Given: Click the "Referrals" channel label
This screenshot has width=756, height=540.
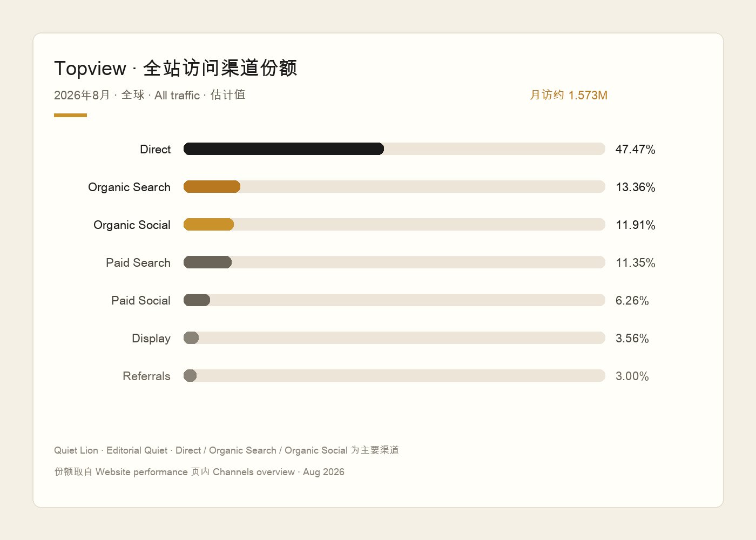Looking at the screenshot, I should coord(146,376).
